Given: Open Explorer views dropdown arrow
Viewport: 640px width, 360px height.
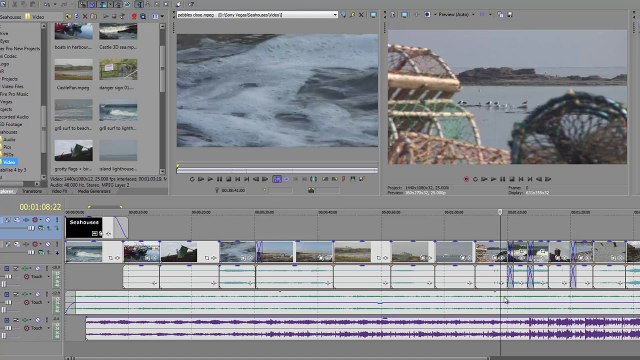Looking at the screenshot, I should click(x=162, y=16).
